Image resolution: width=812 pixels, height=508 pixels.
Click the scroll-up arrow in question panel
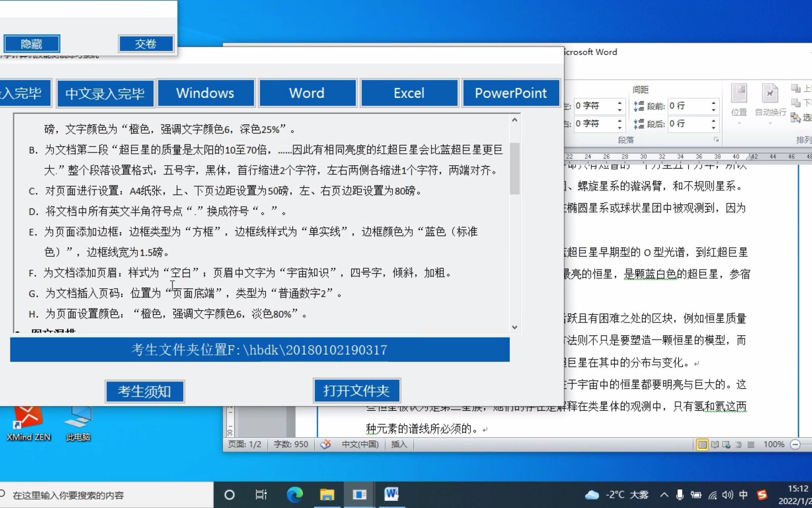coord(515,120)
